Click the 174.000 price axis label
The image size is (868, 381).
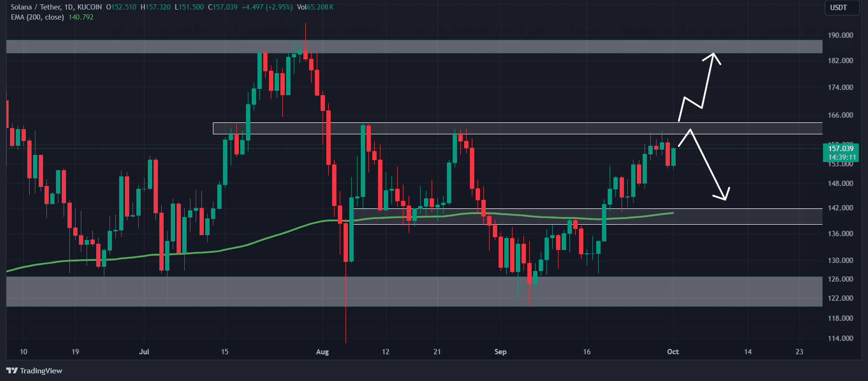pos(840,87)
